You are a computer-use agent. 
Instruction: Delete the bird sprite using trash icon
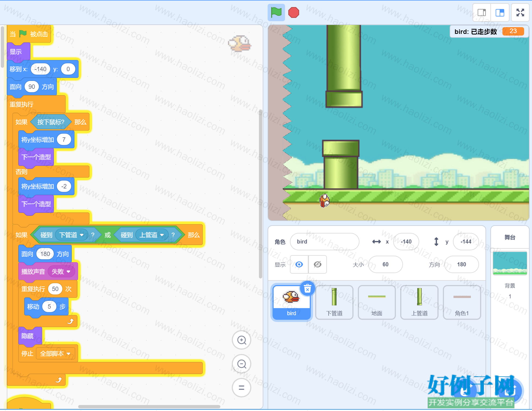click(x=307, y=289)
